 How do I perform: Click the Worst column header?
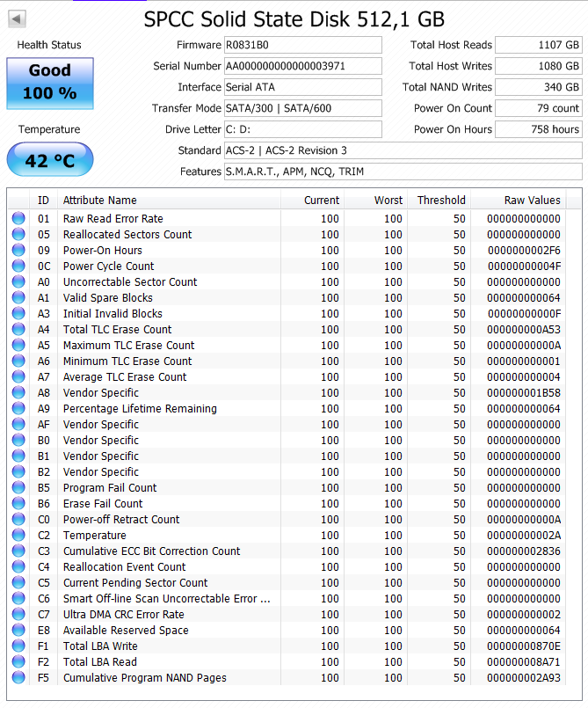[376, 200]
